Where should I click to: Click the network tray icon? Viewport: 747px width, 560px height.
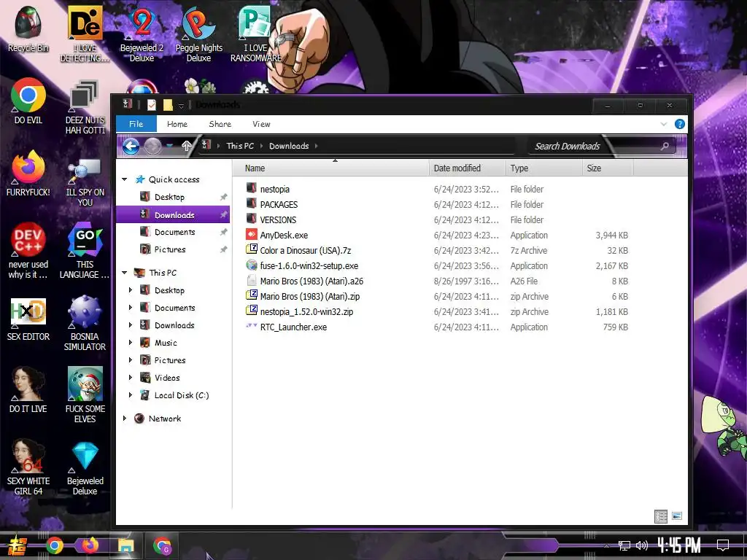(624, 545)
